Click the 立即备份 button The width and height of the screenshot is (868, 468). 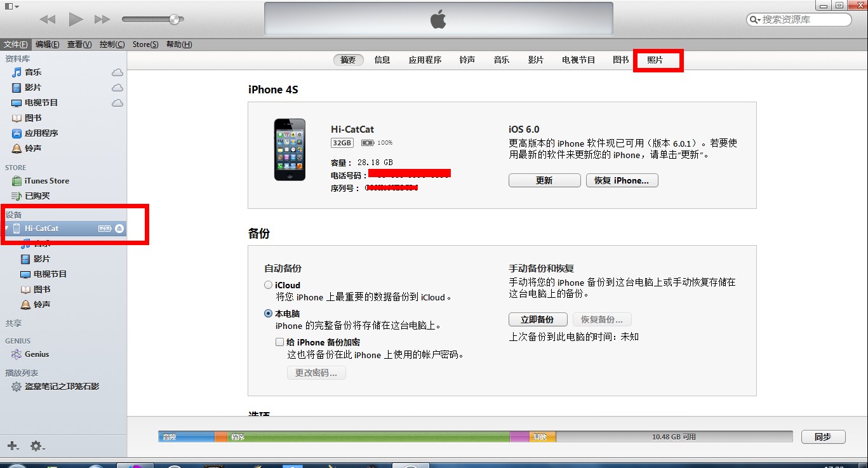tap(538, 319)
